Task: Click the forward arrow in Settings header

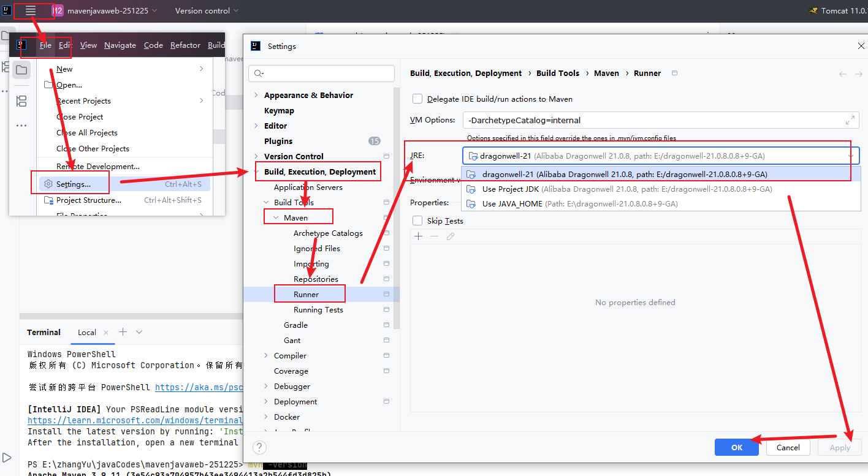Action: point(858,74)
